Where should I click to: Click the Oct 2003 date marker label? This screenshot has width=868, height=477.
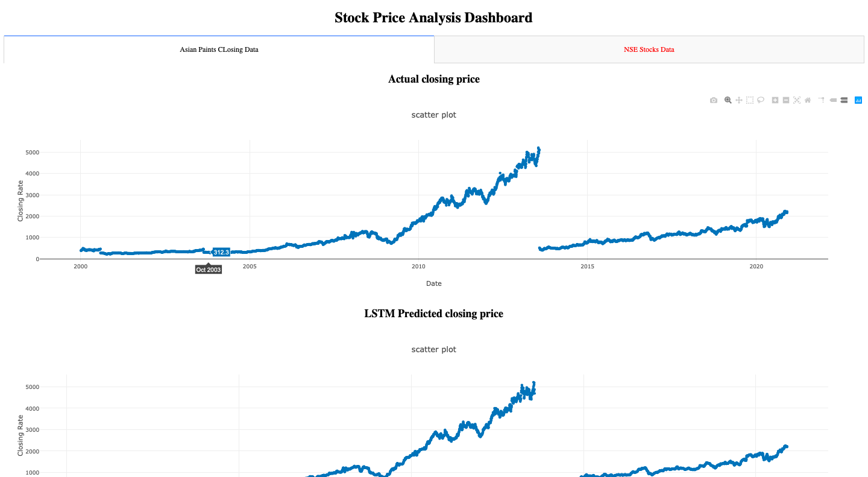tap(209, 270)
